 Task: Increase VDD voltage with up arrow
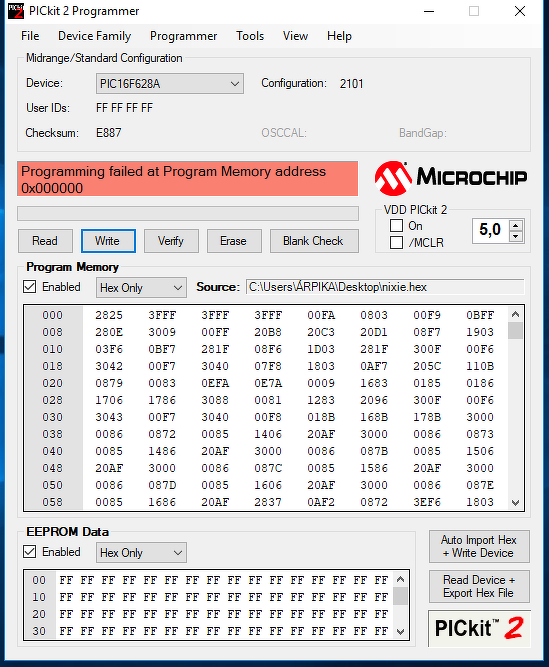[x=516, y=225]
